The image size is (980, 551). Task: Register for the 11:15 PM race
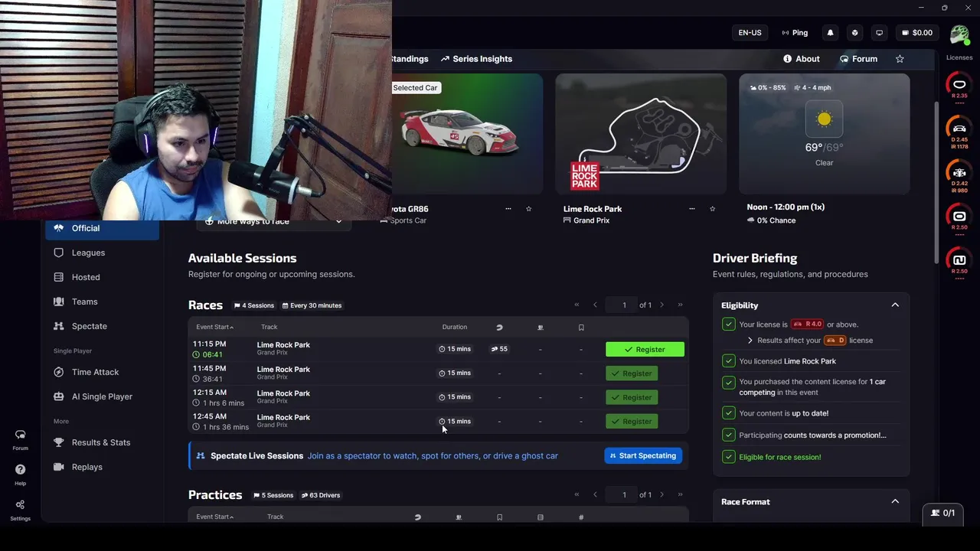[645, 350]
